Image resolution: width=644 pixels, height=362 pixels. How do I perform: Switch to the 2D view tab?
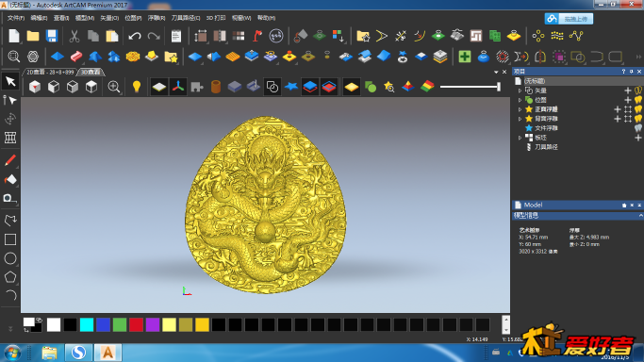tap(50, 72)
